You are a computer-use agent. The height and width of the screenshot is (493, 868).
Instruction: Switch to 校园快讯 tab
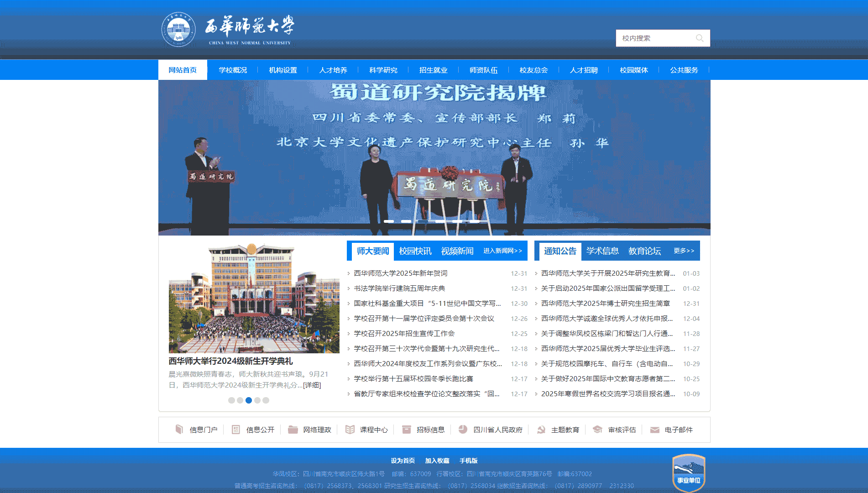tap(415, 251)
